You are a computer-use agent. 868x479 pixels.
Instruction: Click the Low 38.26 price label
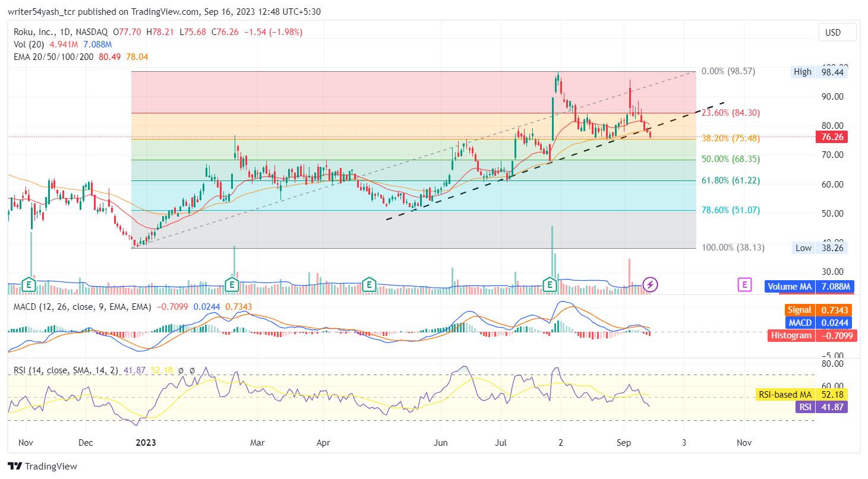click(x=820, y=248)
